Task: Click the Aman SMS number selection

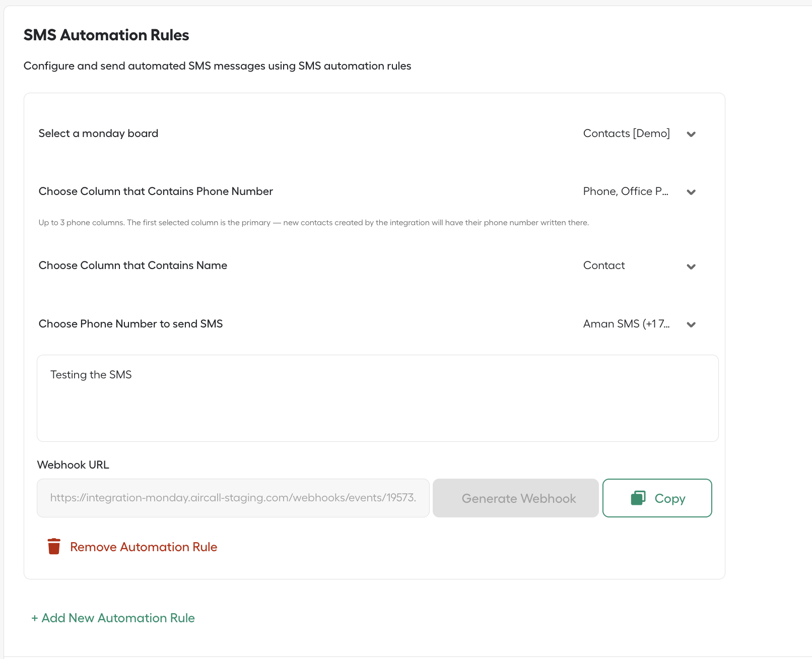Action: pos(627,324)
